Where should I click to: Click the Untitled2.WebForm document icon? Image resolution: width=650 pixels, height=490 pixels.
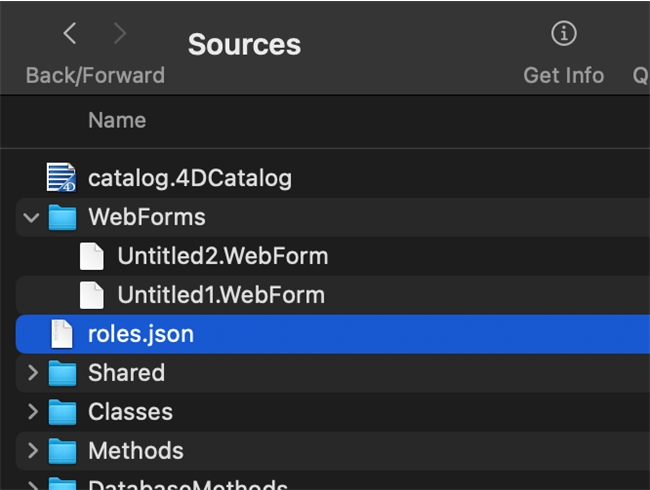coord(92,256)
